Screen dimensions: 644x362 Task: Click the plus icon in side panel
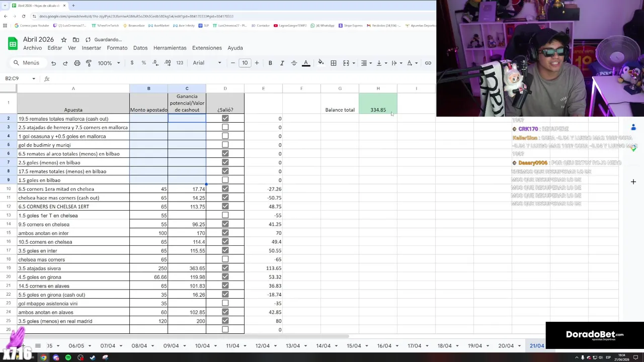click(x=633, y=182)
